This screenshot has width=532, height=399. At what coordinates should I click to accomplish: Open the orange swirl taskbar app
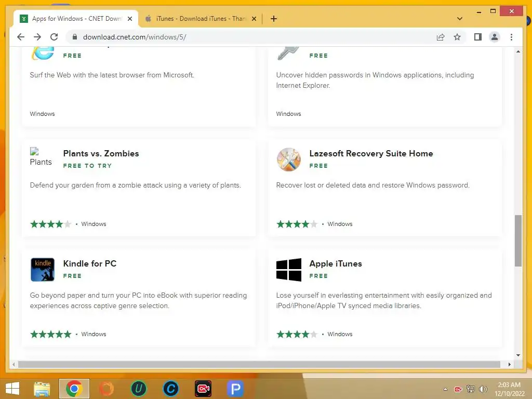(107, 389)
